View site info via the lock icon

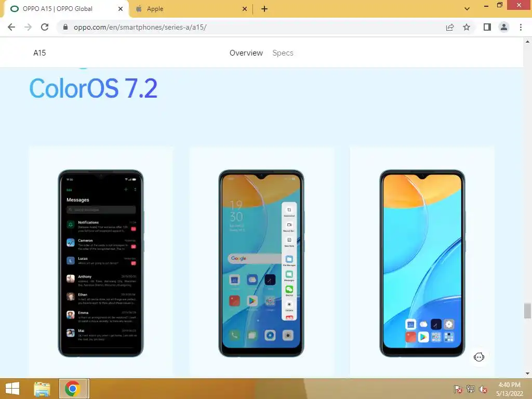(65, 27)
